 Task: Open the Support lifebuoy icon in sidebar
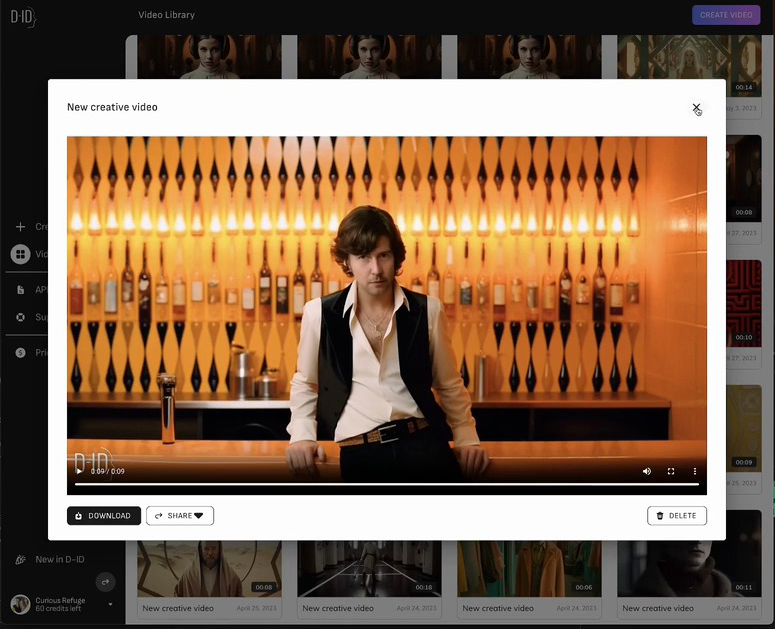[x=20, y=317]
